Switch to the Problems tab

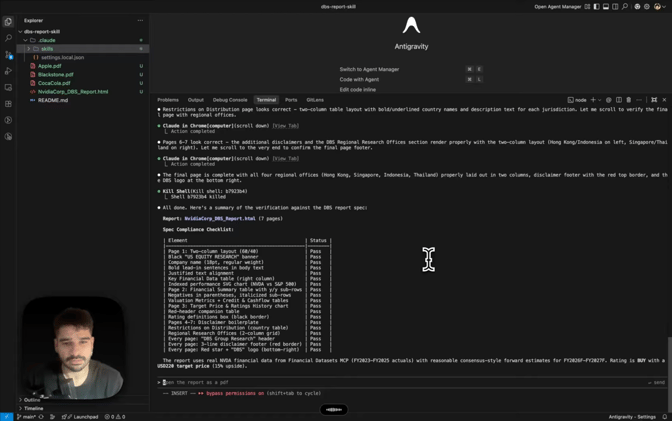click(x=168, y=100)
